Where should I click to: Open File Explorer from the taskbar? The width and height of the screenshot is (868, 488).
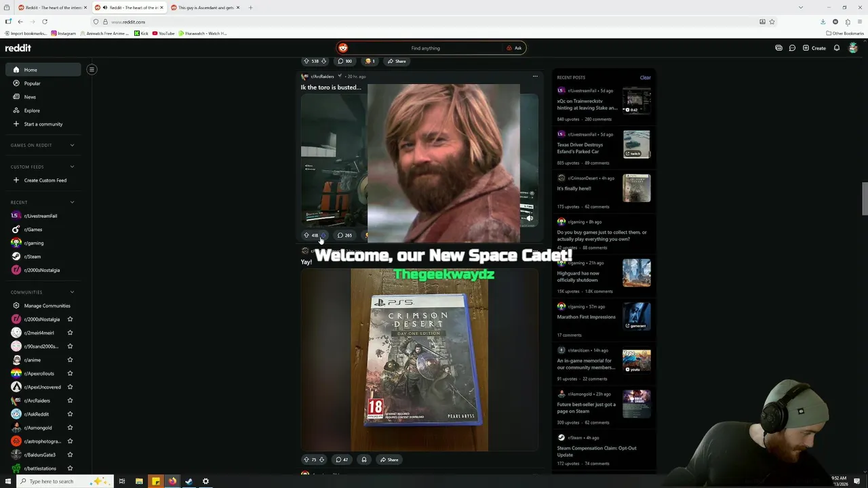[x=139, y=481]
